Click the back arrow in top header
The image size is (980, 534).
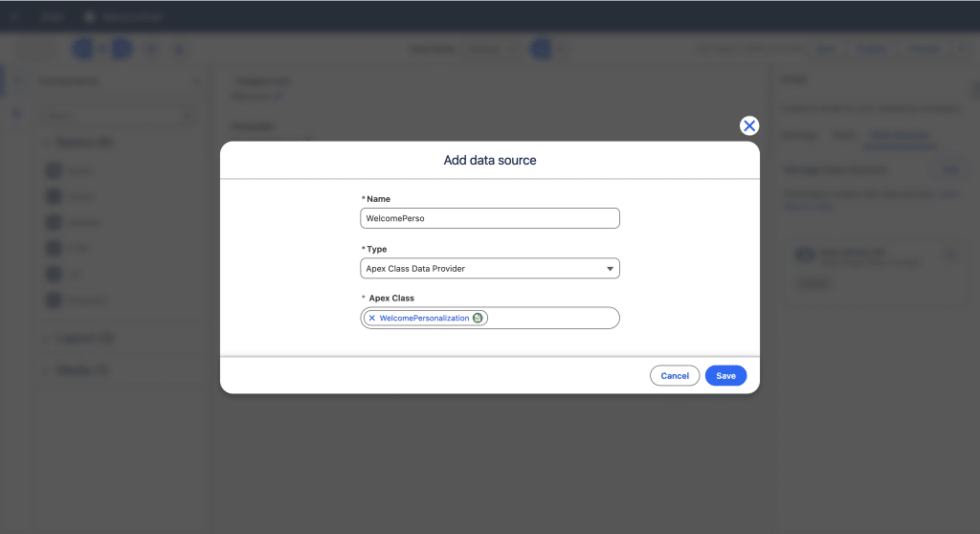pyautogui.click(x=15, y=17)
